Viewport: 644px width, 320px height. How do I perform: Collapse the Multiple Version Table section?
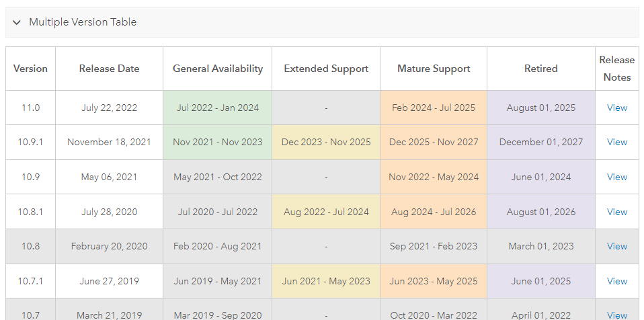pos(17,22)
